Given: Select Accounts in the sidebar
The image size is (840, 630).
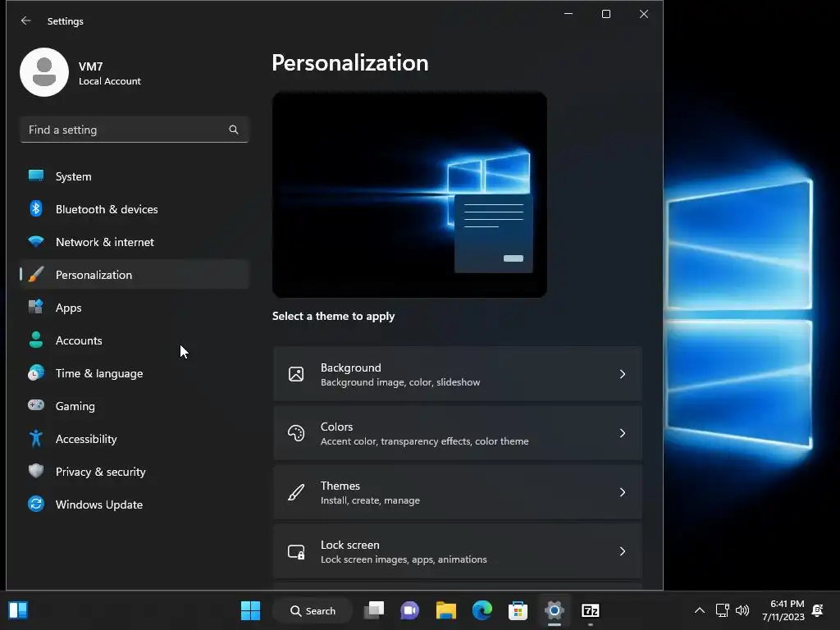Looking at the screenshot, I should point(135,340).
